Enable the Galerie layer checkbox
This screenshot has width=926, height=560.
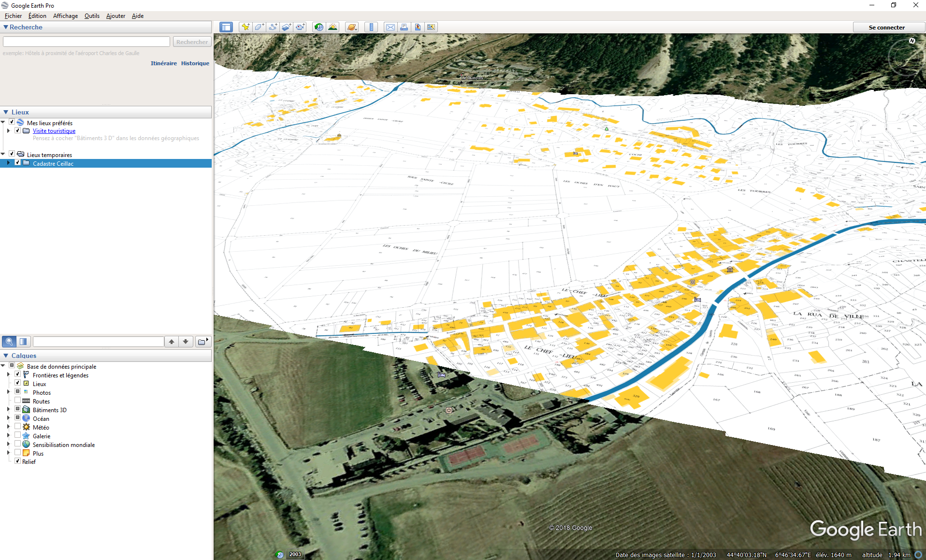(x=18, y=435)
